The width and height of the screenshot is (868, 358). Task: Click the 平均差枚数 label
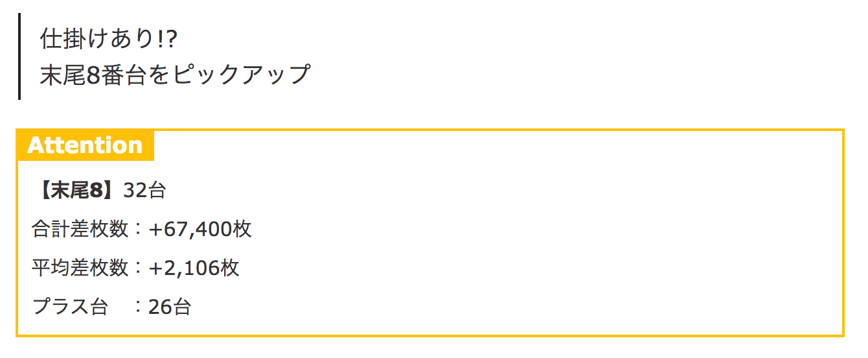point(80,268)
